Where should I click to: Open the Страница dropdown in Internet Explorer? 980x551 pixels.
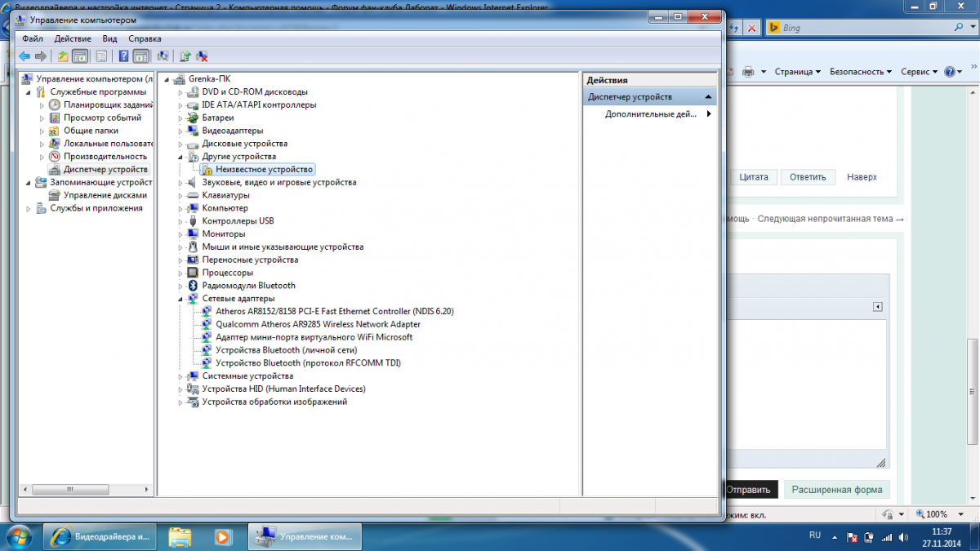pos(798,72)
